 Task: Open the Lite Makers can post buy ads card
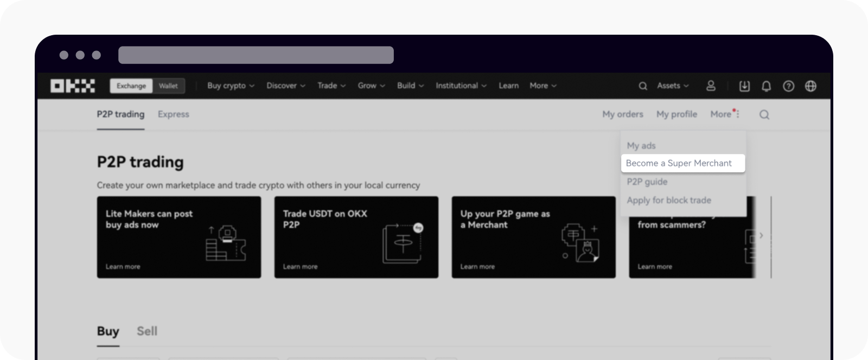click(x=179, y=237)
